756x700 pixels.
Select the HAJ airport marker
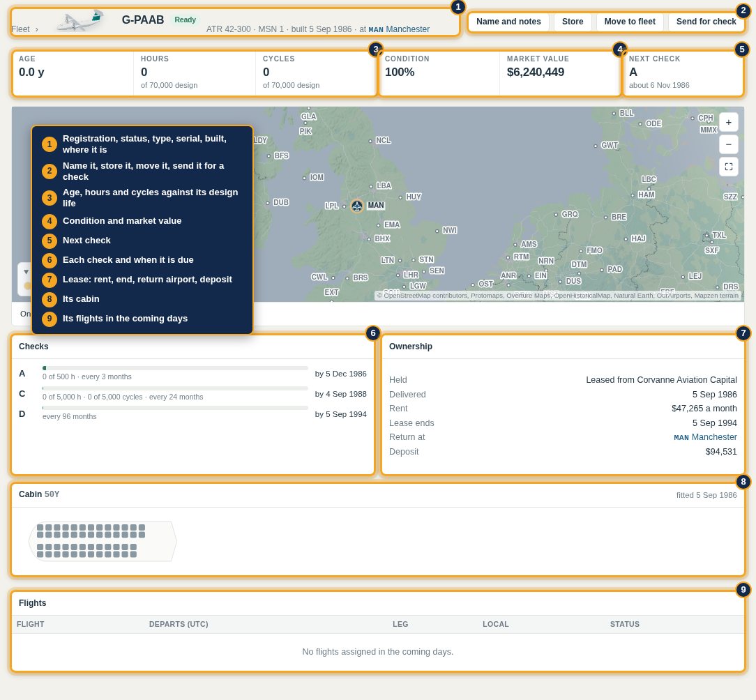click(626, 239)
